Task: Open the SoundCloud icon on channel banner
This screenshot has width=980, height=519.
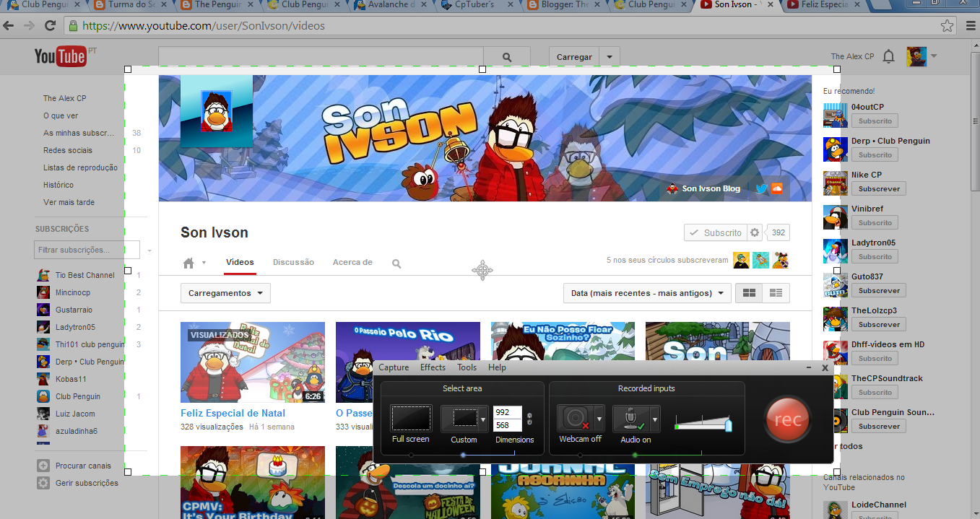Action: (777, 188)
